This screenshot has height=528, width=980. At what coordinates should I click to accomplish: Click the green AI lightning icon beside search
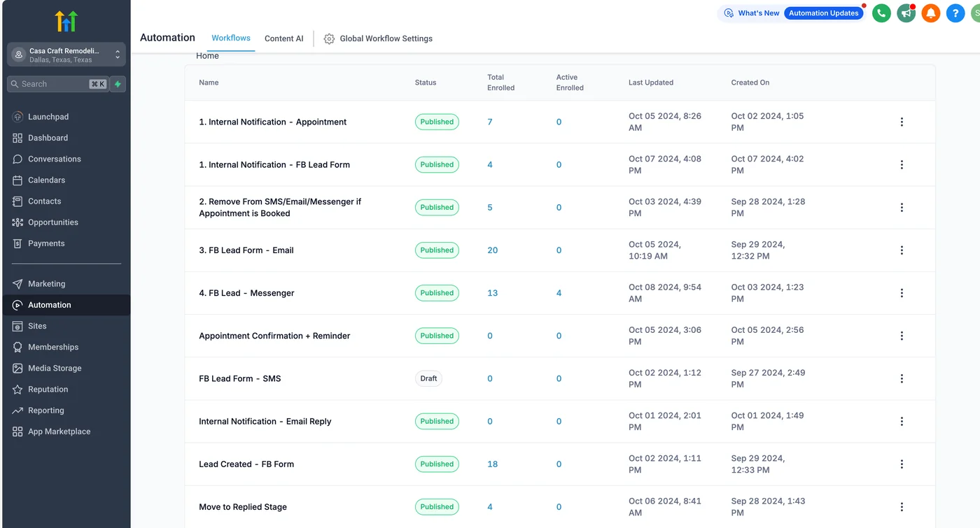point(117,84)
